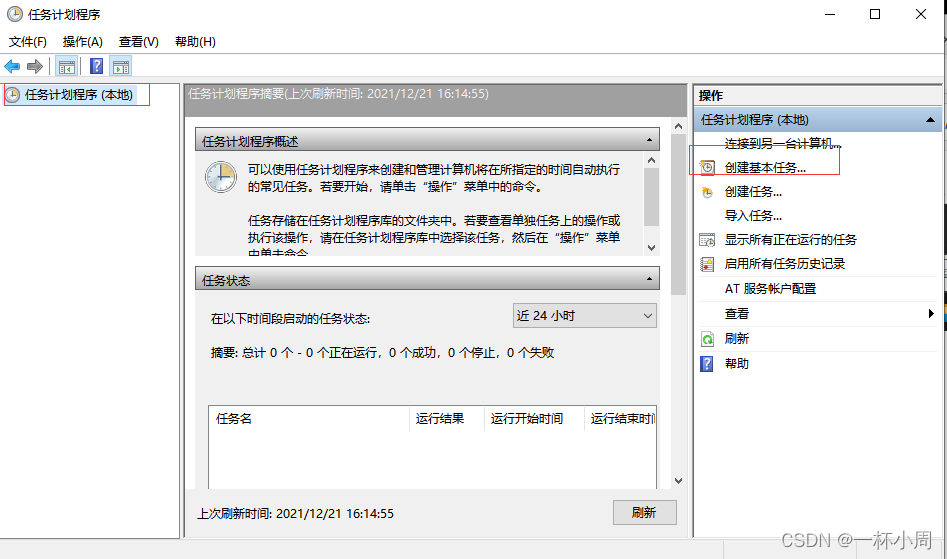Click the 刷新 button at bottom

coord(644,513)
